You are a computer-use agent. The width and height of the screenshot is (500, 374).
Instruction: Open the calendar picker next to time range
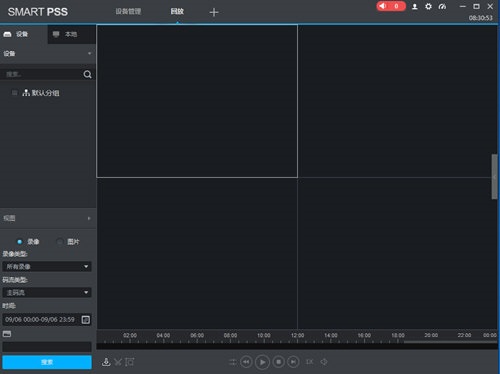(86, 320)
